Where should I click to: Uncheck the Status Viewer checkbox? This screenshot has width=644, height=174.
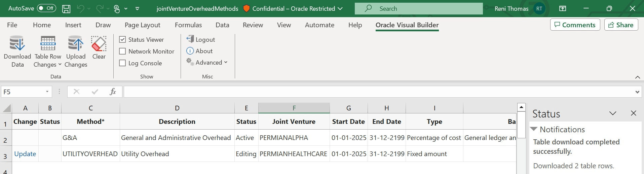123,40
